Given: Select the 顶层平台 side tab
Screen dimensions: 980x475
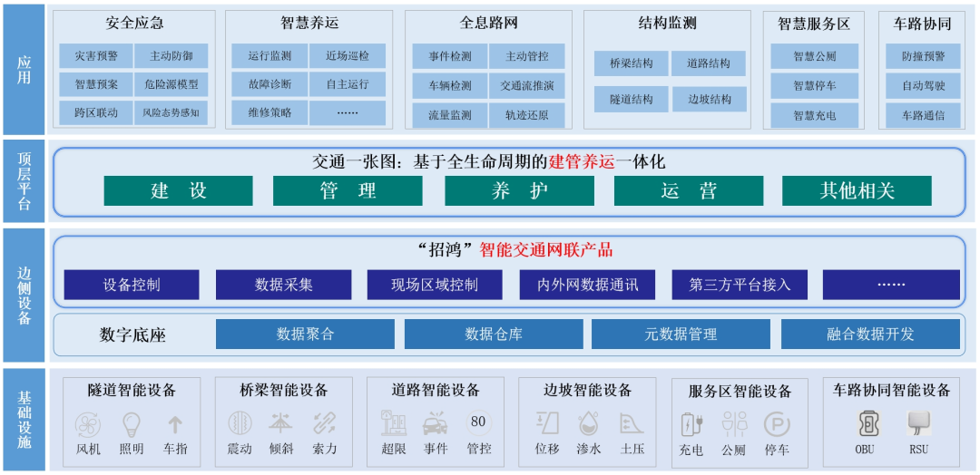Looking at the screenshot, I should [x=24, y=180].
